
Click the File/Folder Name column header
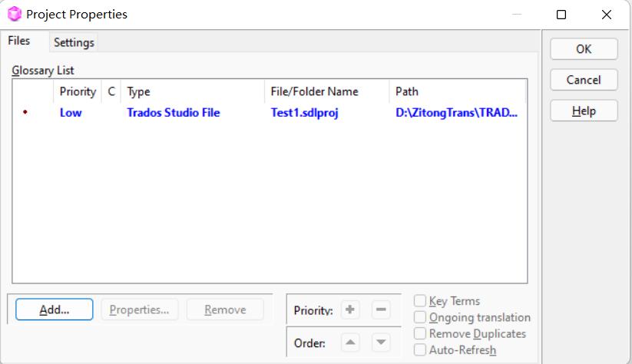327,91
